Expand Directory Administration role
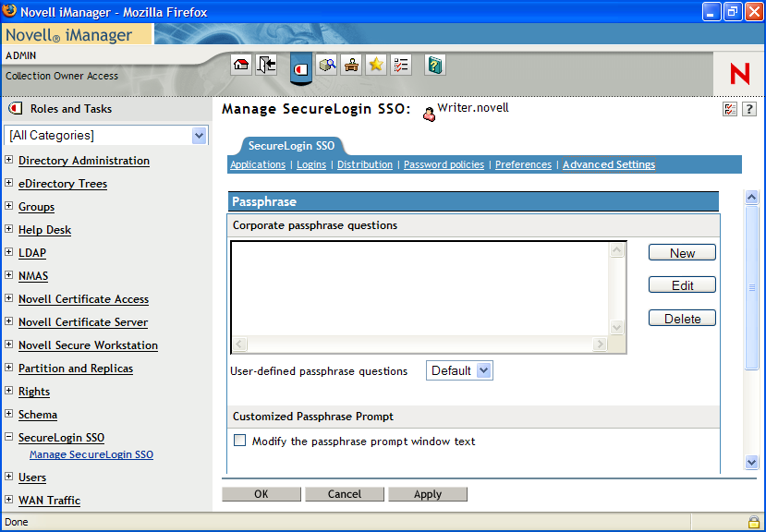Screen dimensions: 766x532 click(9, 159)
